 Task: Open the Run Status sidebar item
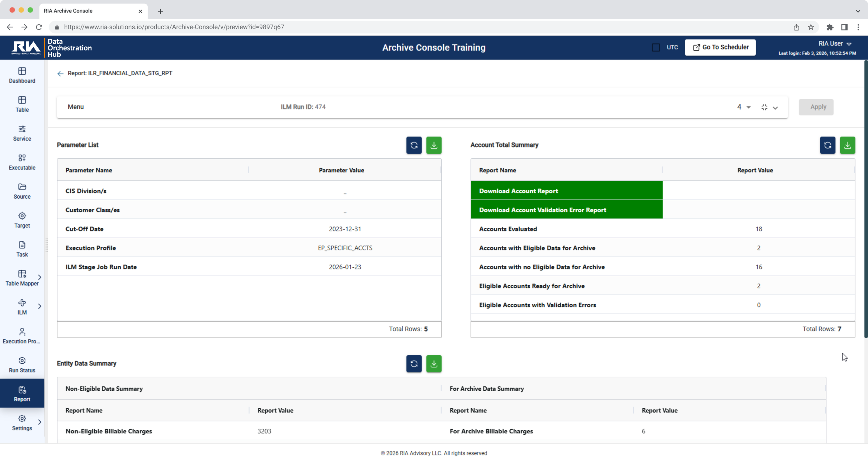point(22,365)
